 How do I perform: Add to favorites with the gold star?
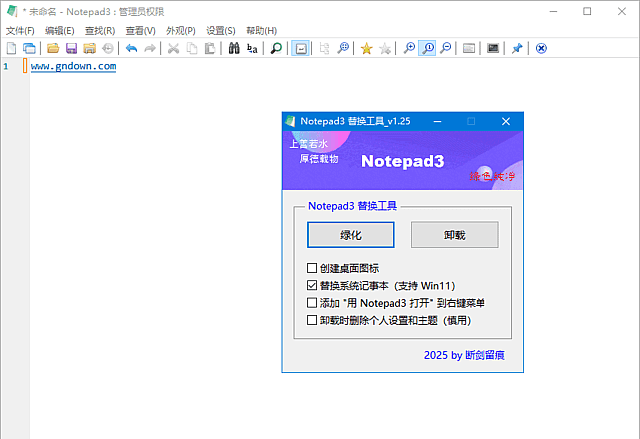(367, 49)
